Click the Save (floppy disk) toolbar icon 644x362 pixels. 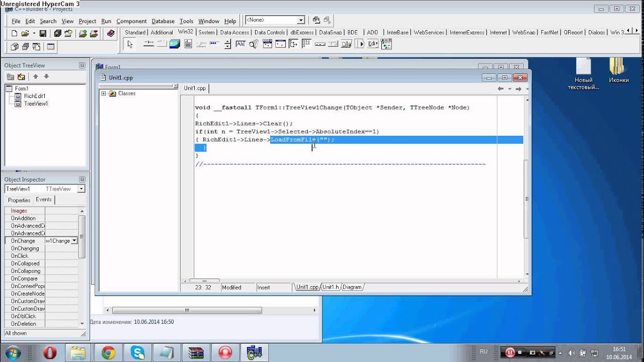[43, 33]
